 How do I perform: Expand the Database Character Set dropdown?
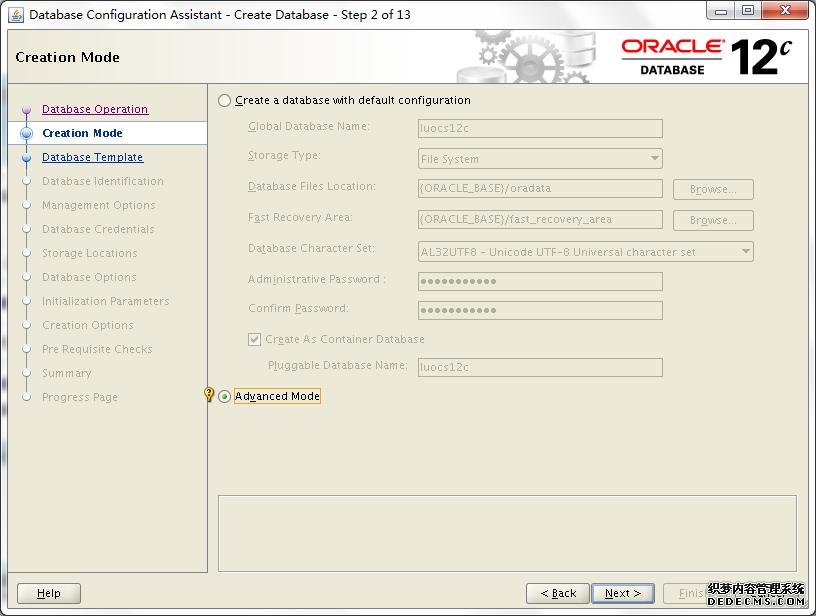[x=585, y=252]
